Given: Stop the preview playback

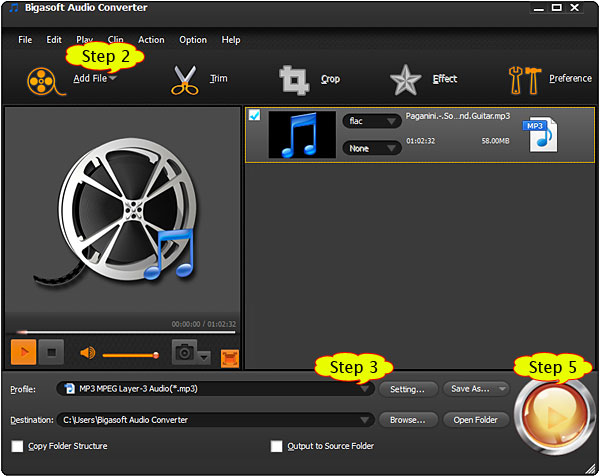Looking at the screenshot, I should point(51,352).
